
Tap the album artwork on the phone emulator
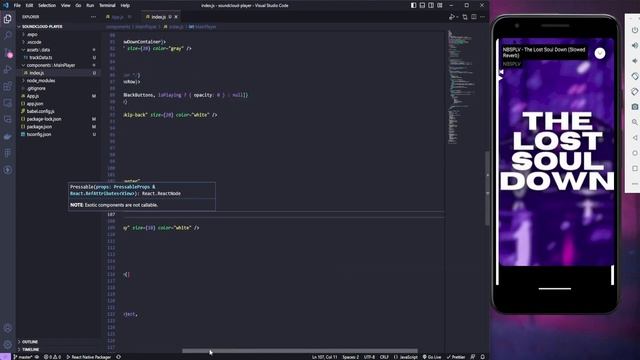click(556, 152)
